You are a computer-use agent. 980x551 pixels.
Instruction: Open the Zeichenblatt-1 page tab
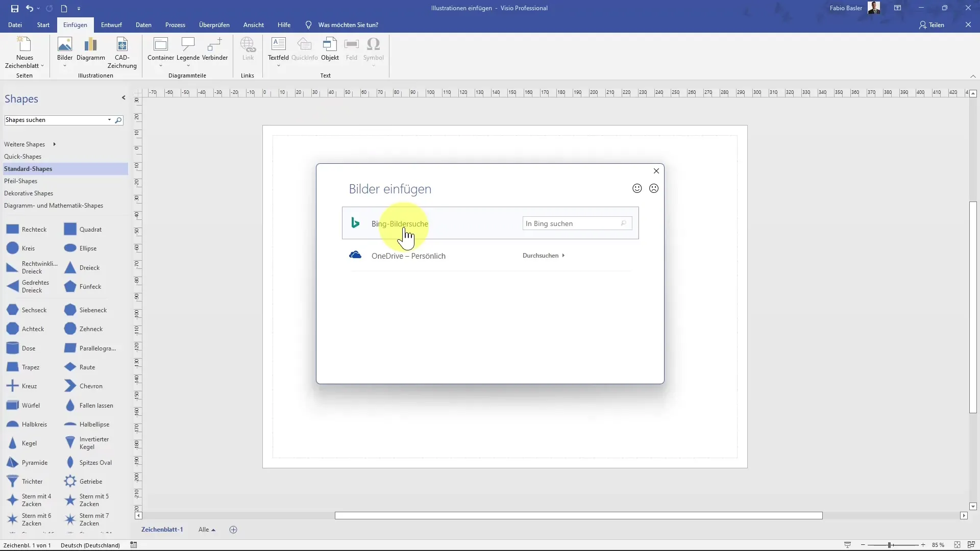[162, 530]
